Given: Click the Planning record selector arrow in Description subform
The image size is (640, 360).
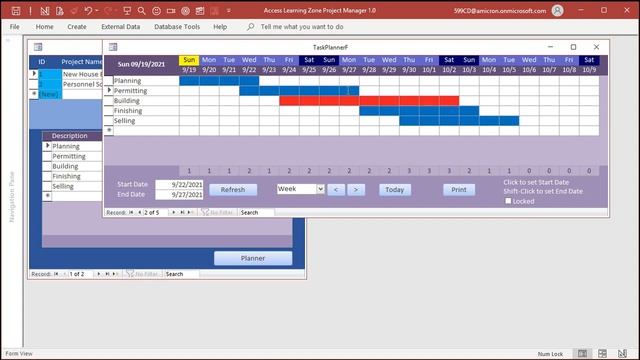Looking at the screenshot, I should click(x=47, y=146).
